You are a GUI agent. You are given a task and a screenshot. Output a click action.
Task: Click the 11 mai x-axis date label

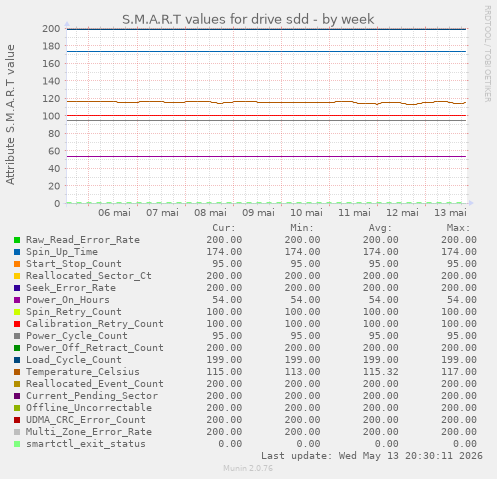pyautogui.click(x=354, y=212)
